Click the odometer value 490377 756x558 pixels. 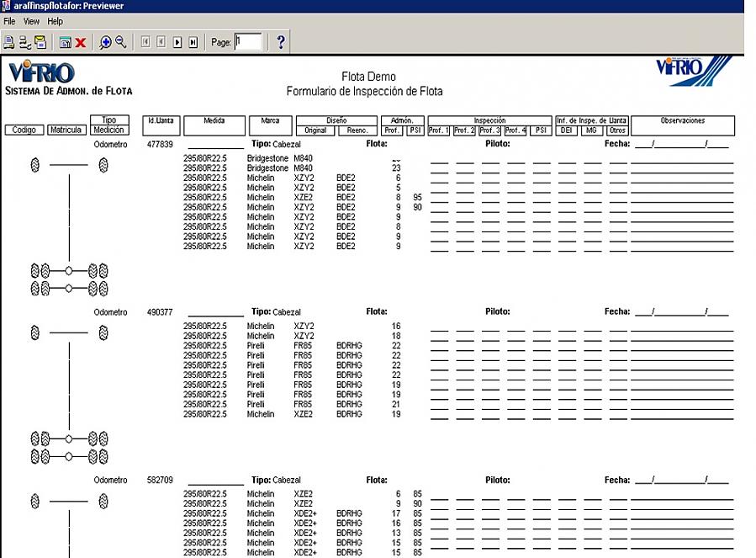pyautogui.click(x=160, y=312)
